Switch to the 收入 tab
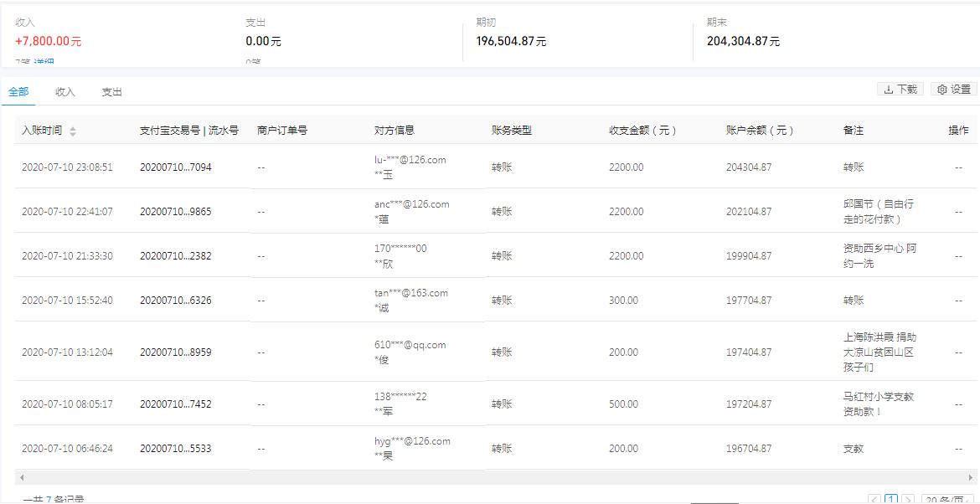The height and width of the screenshot is (504, 980). [x=65, y=92]
